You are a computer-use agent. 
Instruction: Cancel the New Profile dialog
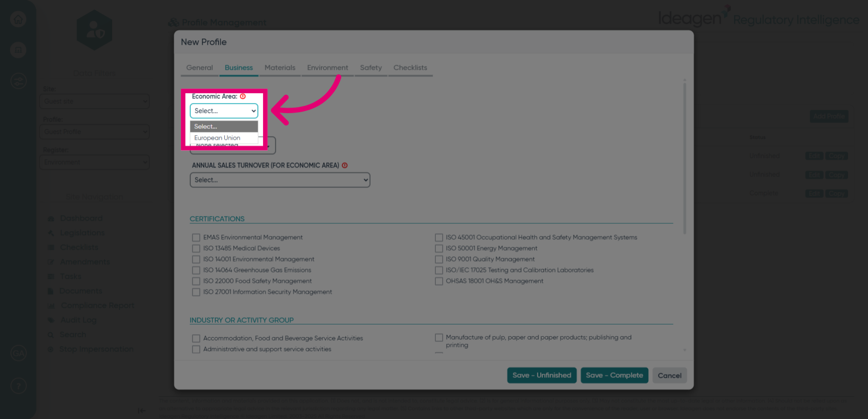(670, 375)
